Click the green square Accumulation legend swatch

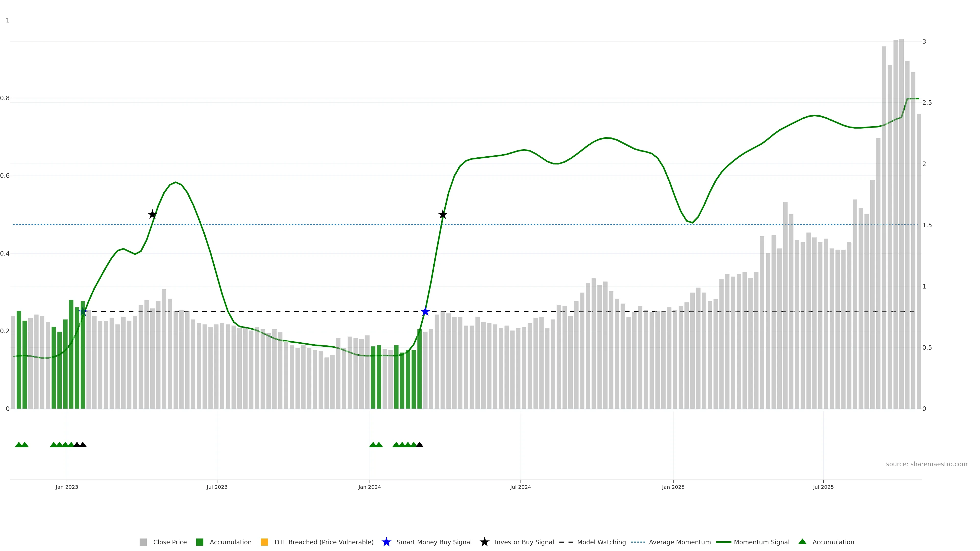[200, 542]
